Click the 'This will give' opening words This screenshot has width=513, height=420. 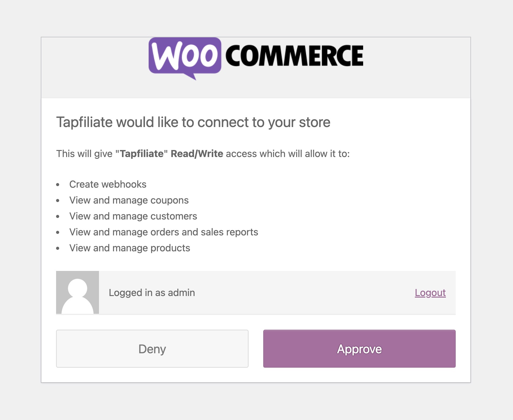[84, 154]
